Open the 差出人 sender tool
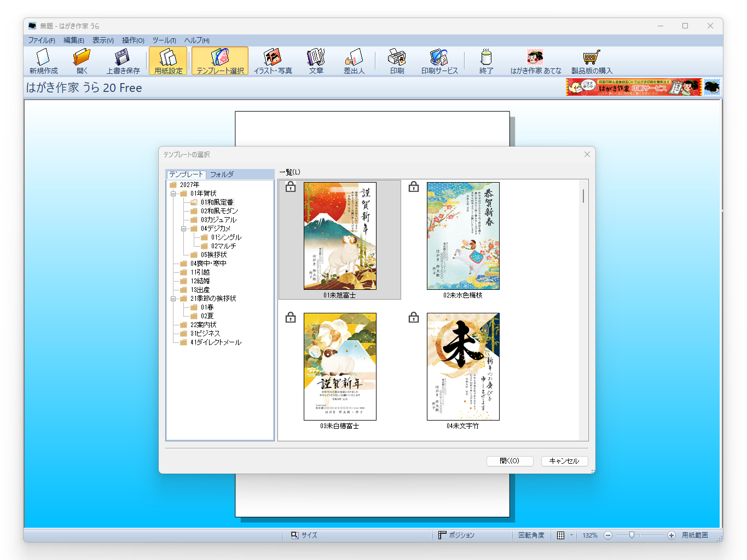Viewport: 747px width, 560px height. pyautogui.click(x=354, y=61)
